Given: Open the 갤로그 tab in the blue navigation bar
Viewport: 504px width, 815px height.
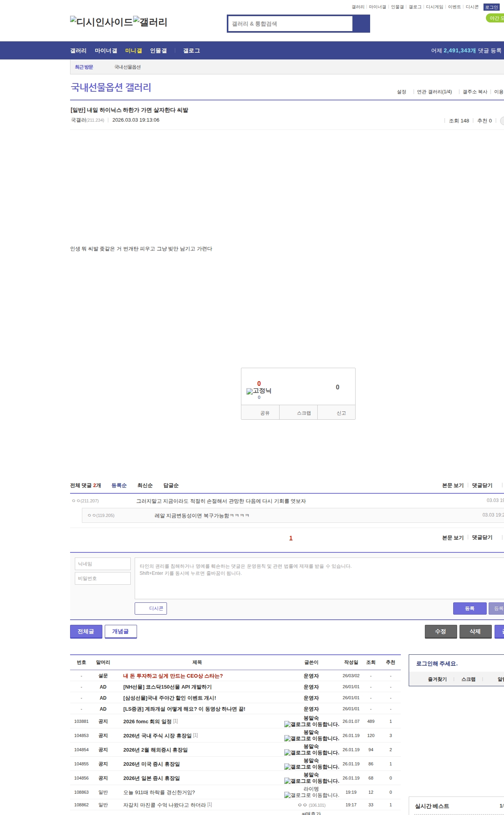Looking at the screenshot, I should (191, 51).
